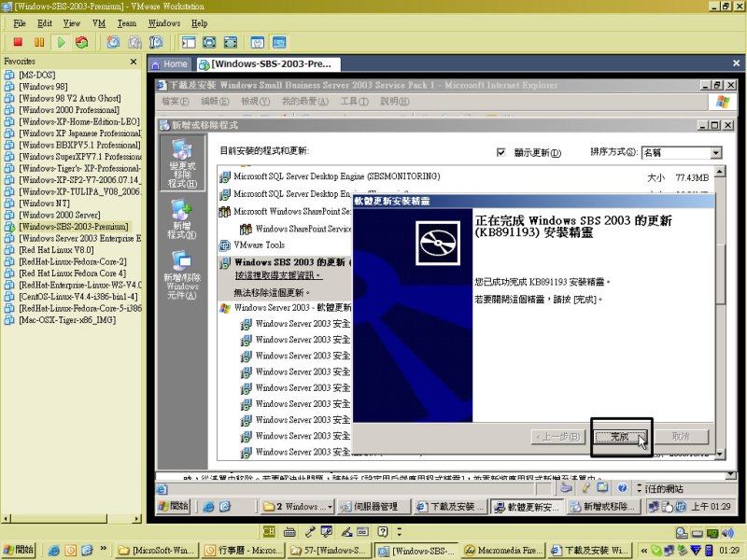
Task: Click the volume speaker icon in VMware status bar
Action: click(727, 532)
